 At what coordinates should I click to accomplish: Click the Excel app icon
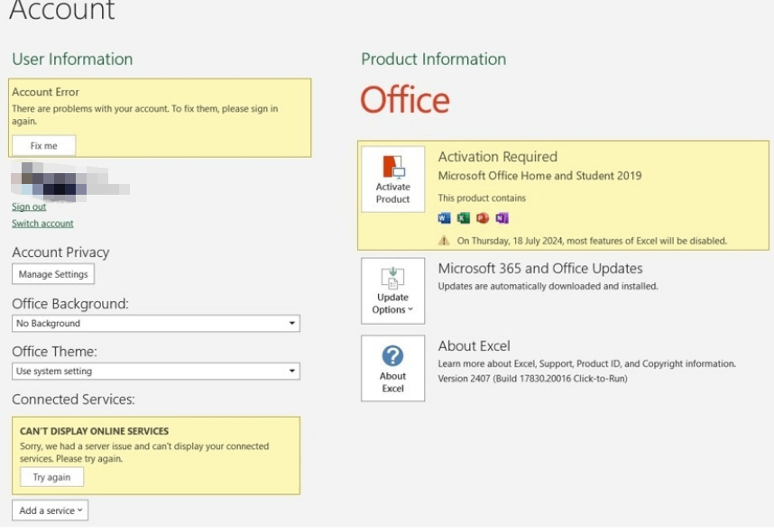click(464, 218)
